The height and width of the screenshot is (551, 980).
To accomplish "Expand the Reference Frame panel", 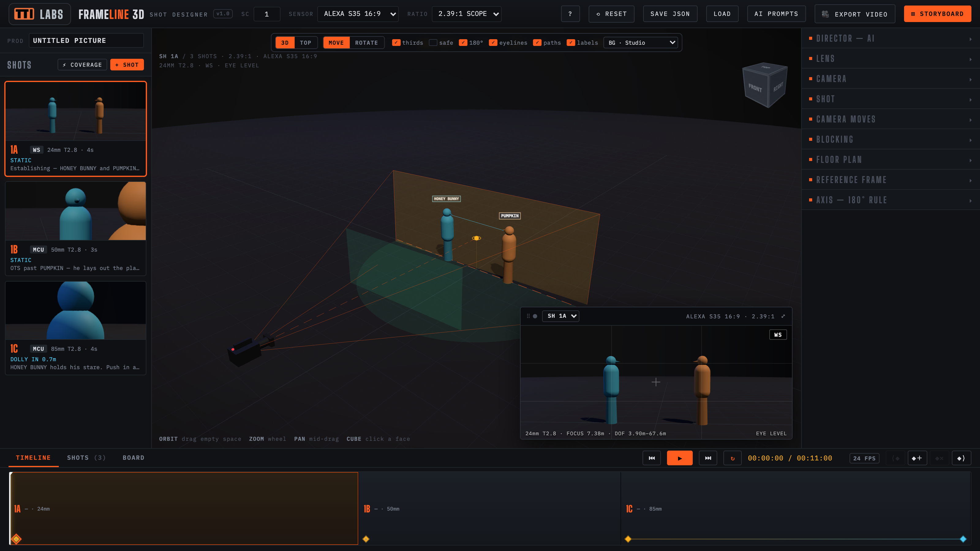I will (891, 179).
